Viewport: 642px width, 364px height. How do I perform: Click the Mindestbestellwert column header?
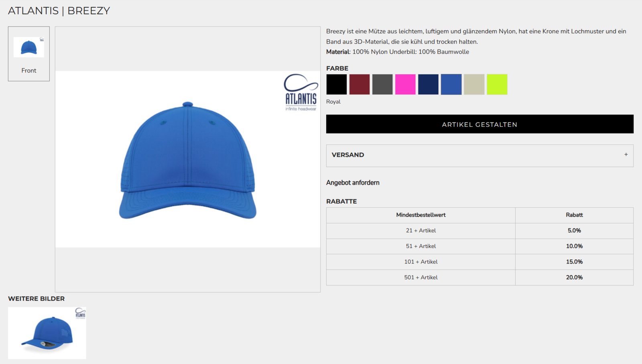[421, 215]
